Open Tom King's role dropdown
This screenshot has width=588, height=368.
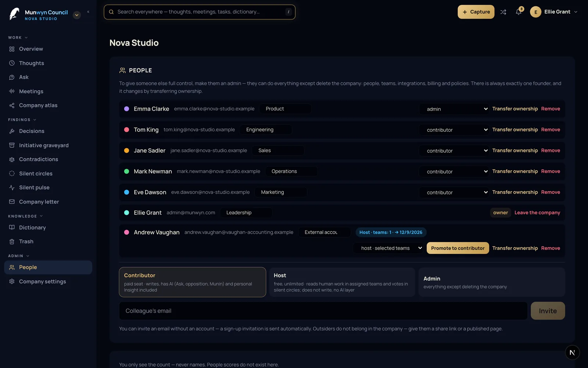coord(454,130)
